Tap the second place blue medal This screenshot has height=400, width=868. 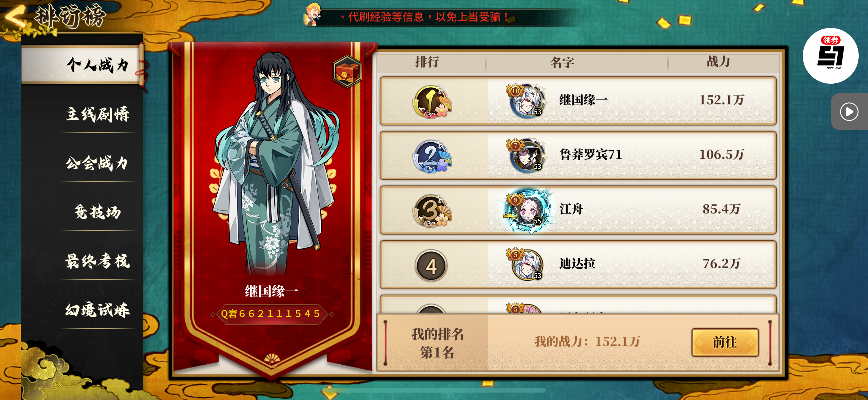click(432, 156)
